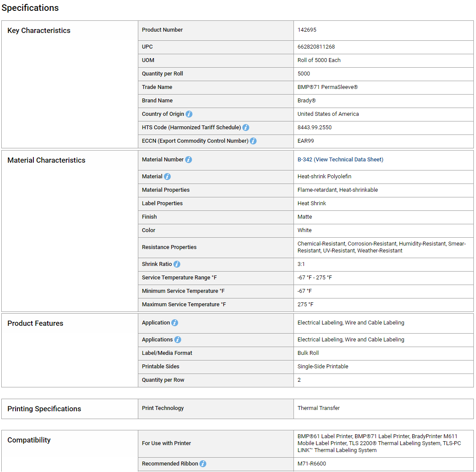Show Material Number info tooltip icon

point(189,160)
